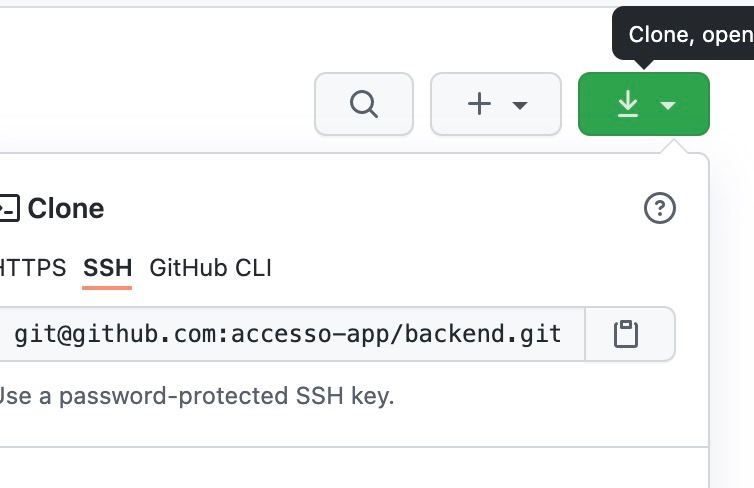
Task: Click into the SSH clone URL field
Action: coord(290,334)
